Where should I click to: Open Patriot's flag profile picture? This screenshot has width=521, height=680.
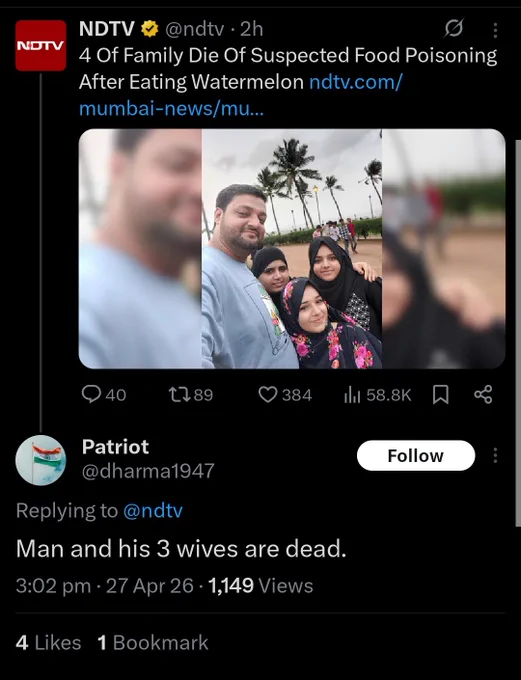point(41,460)
